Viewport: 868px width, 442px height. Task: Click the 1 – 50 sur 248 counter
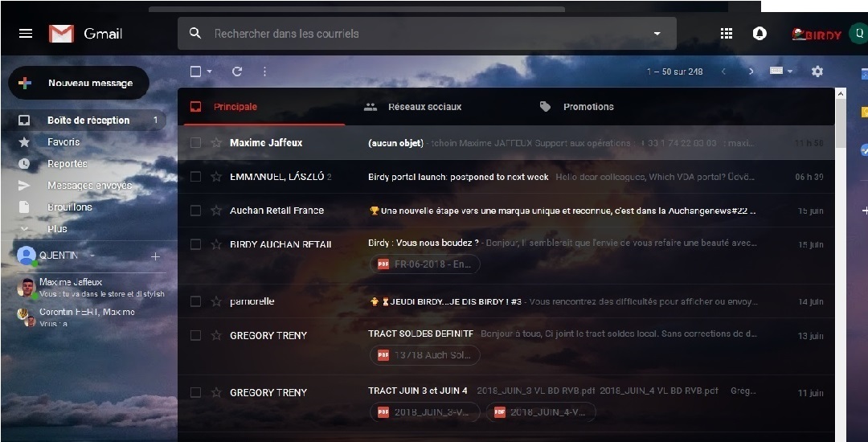[x=675, y=72]
